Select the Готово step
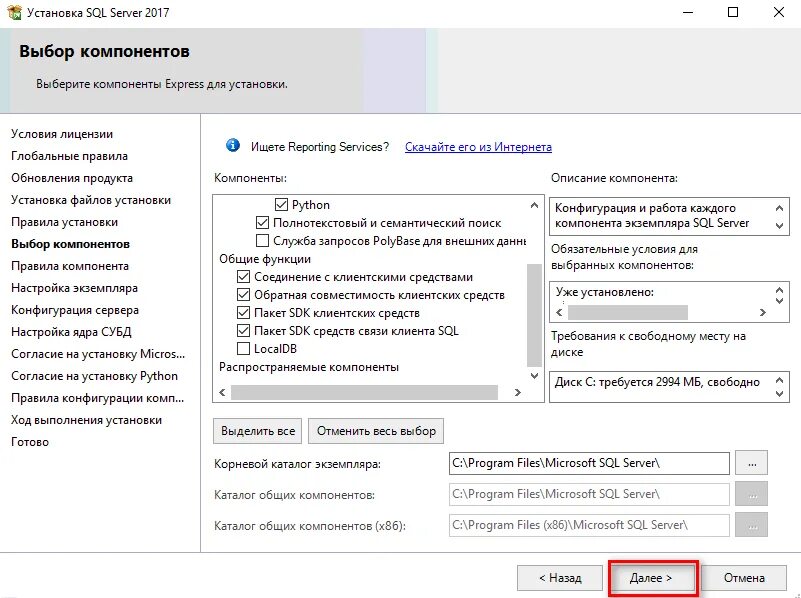801x598 pixels. [30, 442]
